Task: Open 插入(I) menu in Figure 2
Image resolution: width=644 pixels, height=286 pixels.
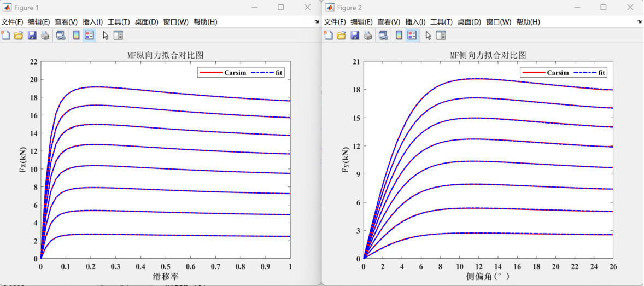Action: [415, 22]
